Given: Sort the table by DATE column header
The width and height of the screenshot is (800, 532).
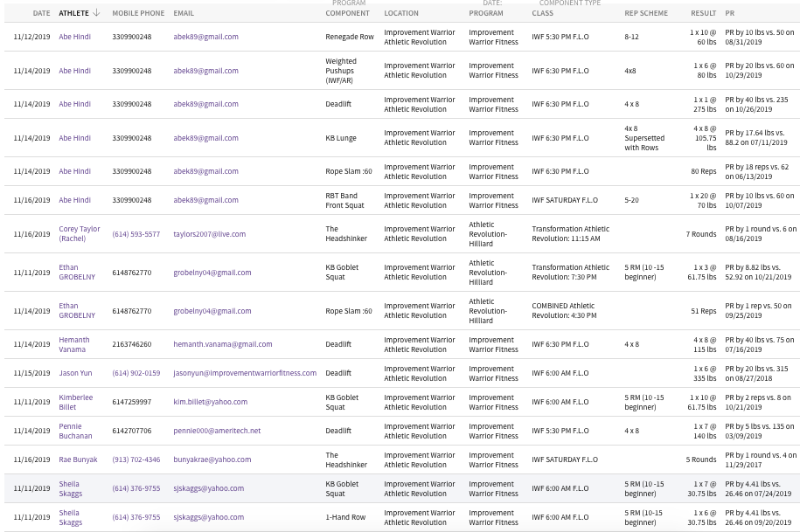Looking at the screenshot, I should click(41, 13).
